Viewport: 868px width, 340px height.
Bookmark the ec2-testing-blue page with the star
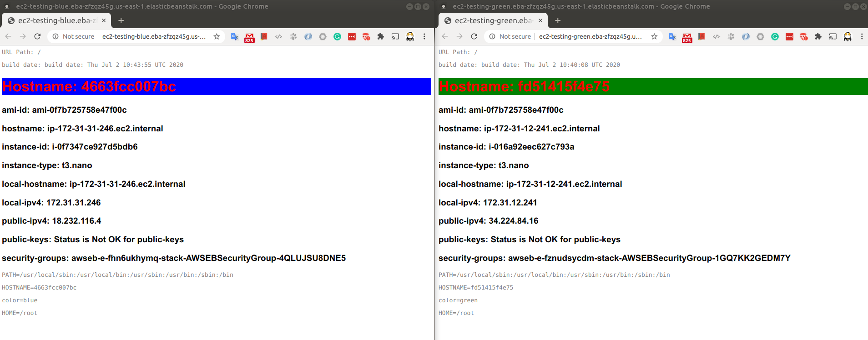[217, 36]
